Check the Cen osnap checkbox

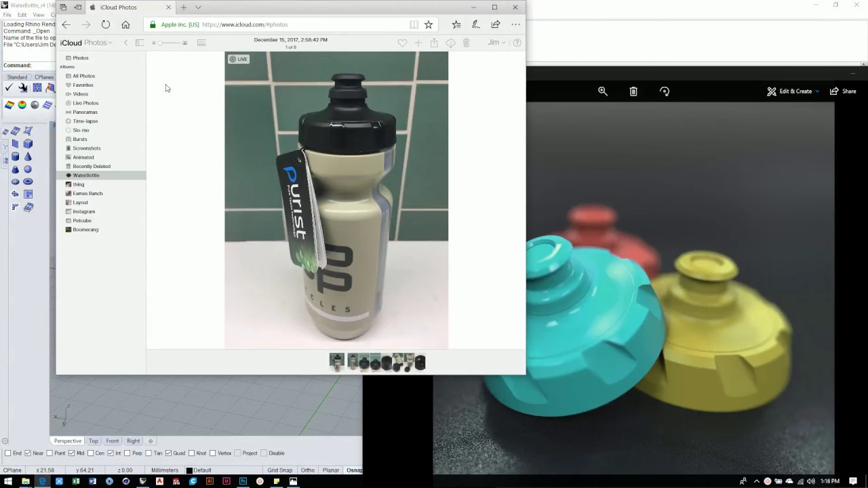point(90,453)
